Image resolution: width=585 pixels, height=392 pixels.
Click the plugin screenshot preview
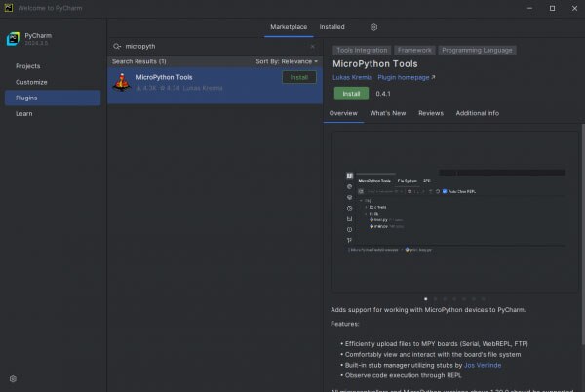click(x=453, y=210)
